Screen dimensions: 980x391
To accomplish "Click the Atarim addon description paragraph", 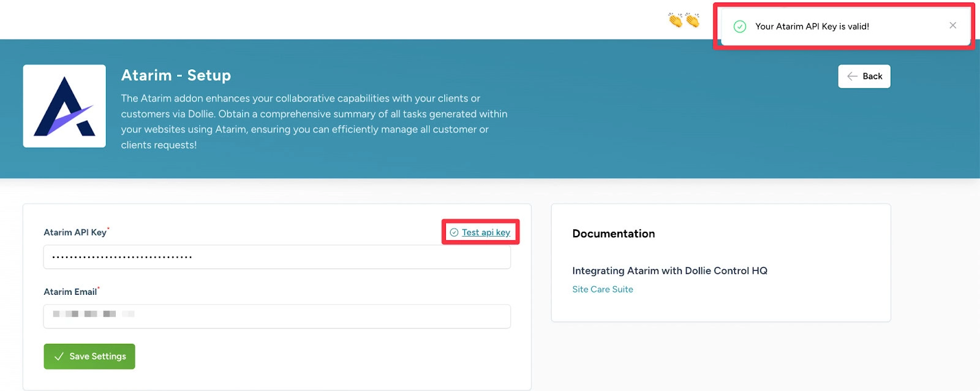I will pos(314,122).
